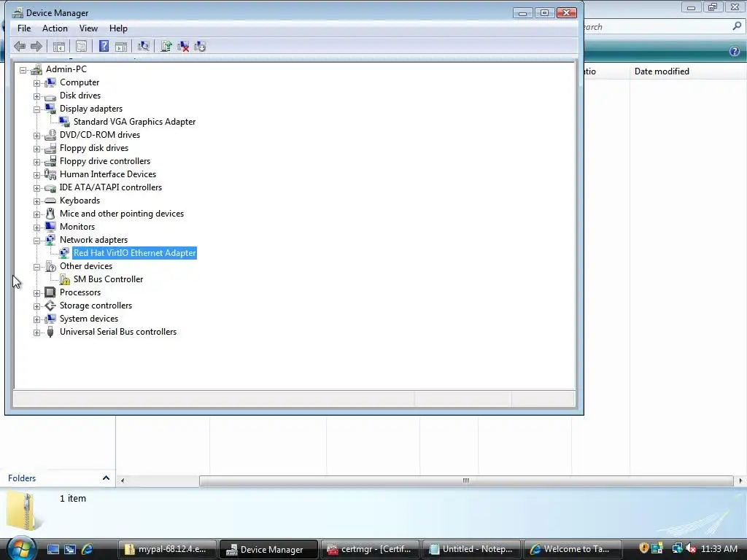Open the Help menu
The width and height of the screenshot is (747, 560).
(x=118, y=28)
